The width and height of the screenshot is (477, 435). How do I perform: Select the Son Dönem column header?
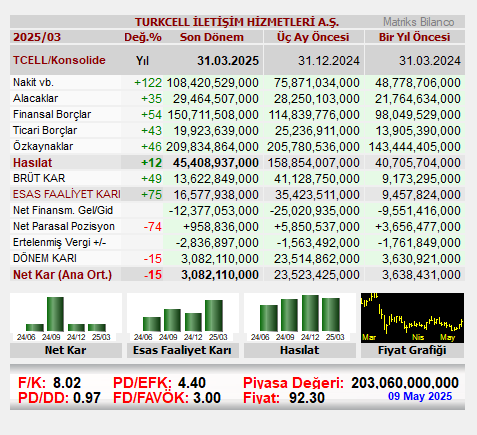tap(212, 37)
